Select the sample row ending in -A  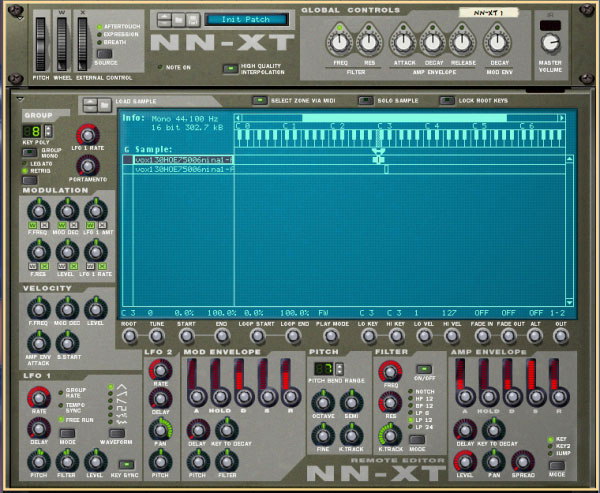[178, 169]
